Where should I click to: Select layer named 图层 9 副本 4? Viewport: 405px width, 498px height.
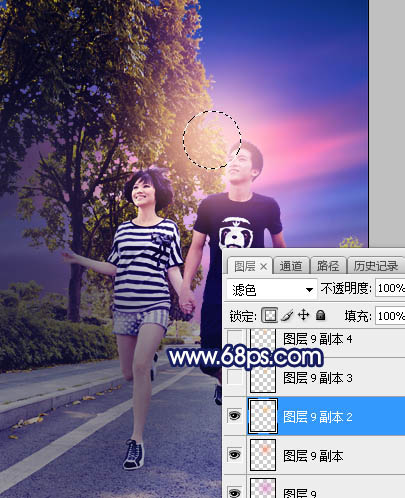click(318, 339)
